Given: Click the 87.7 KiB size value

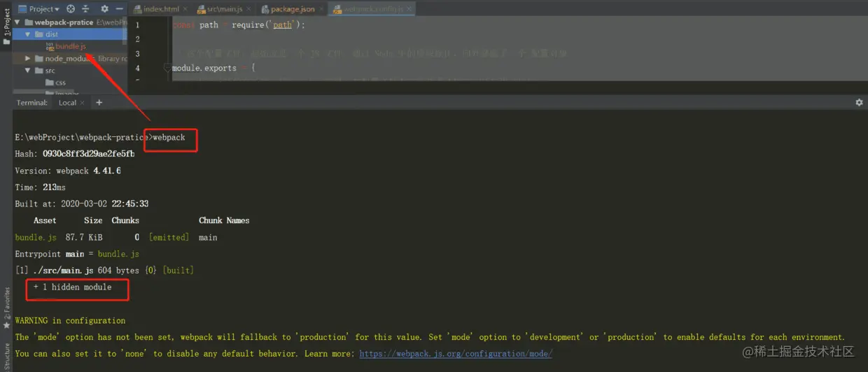Looking at the screenshot, I should [x=84, y=238].
